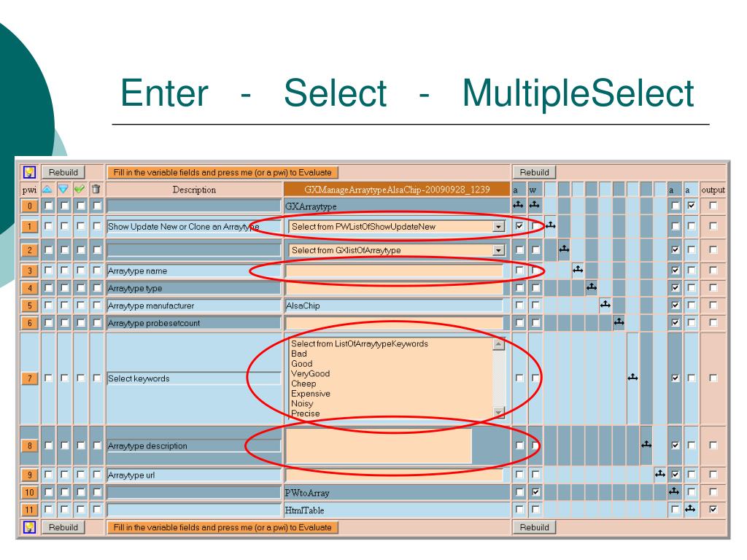Select 'Precise' in the keywords list
Image resolution: width=747 pixels, height=560 pixels.
[x=306, y=414]
